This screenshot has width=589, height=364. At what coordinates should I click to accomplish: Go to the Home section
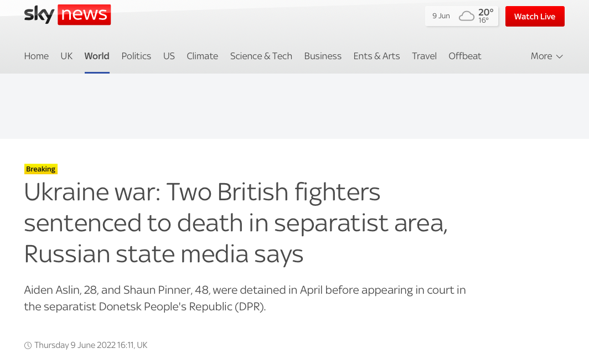click(x=37, y=56)
